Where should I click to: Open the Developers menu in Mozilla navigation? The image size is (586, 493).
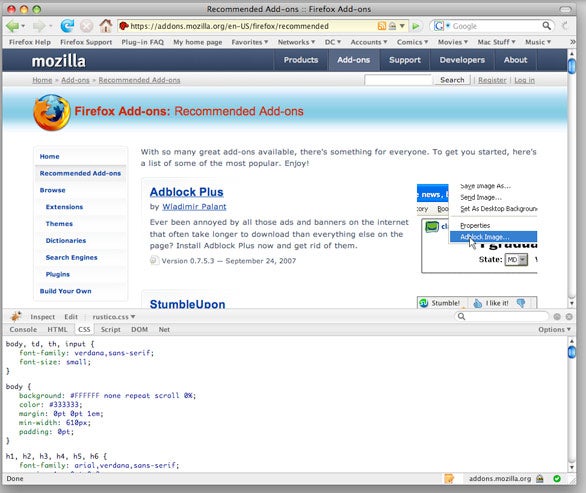462,60
